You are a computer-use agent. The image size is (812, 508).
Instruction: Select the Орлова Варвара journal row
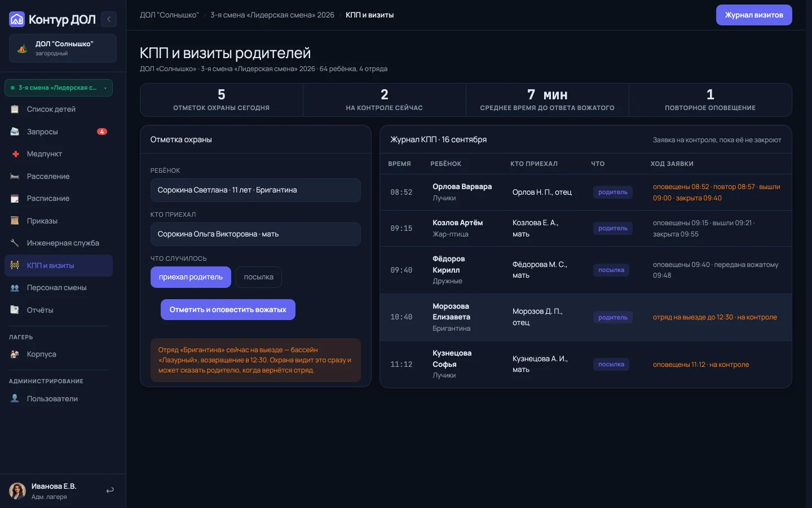click(x=586, y=192)
